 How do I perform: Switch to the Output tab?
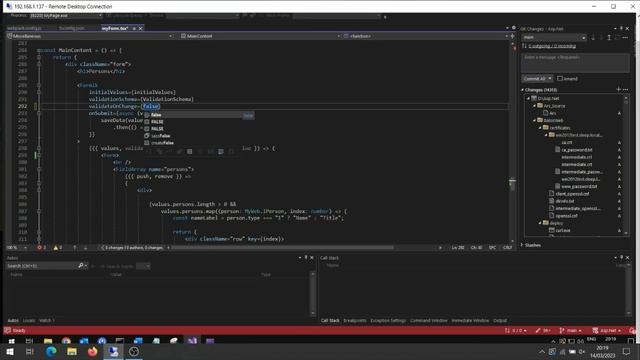coord(500,320)
